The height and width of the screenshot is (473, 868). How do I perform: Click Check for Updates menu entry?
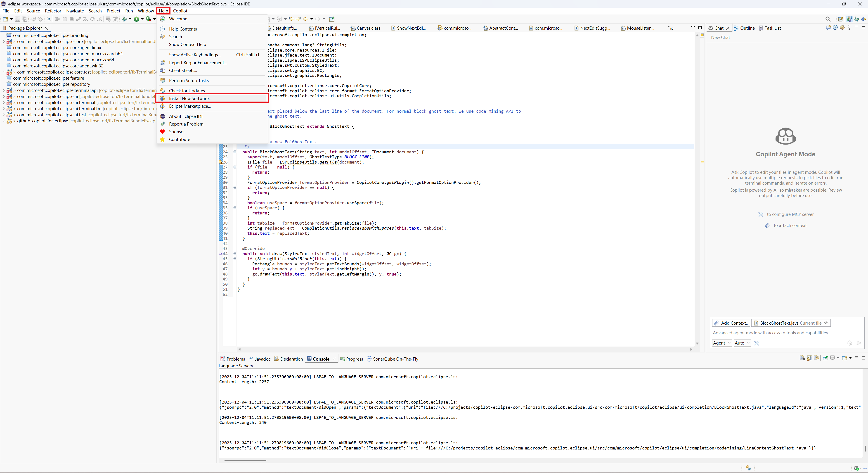click(x=187, y=91)
